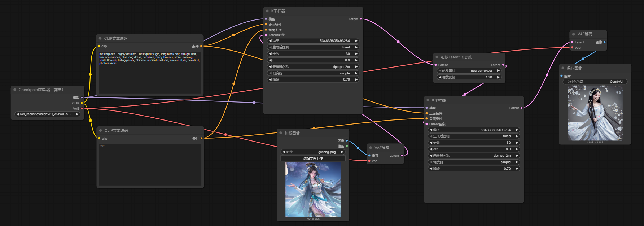Open 调度器 simple dropdown in K采样器 feeding VAE解码

(474, 162)
